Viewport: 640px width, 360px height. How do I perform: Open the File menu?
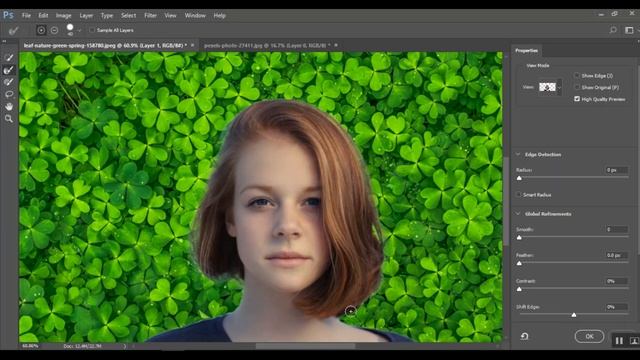coord(26,16)
